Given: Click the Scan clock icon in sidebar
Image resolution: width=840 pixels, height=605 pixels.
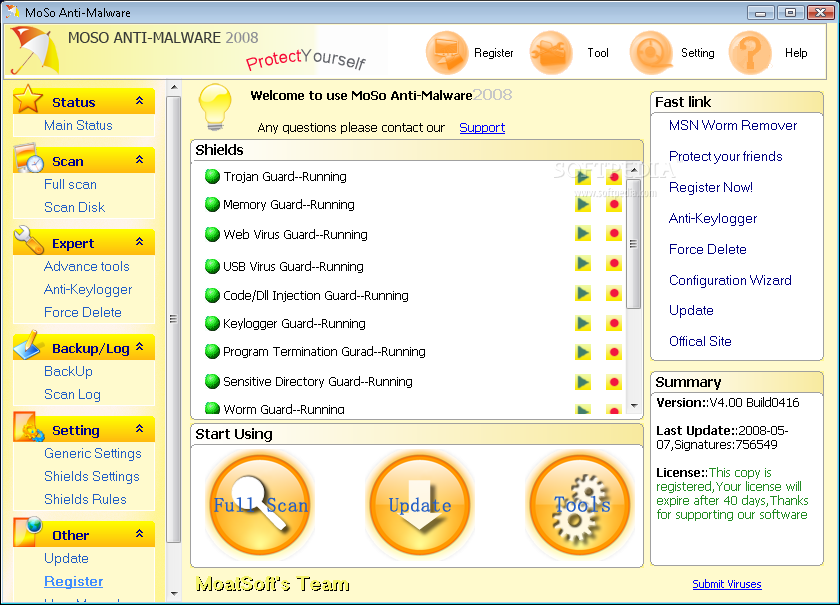Looking at the screenshot, I should [x=28, y=158].
